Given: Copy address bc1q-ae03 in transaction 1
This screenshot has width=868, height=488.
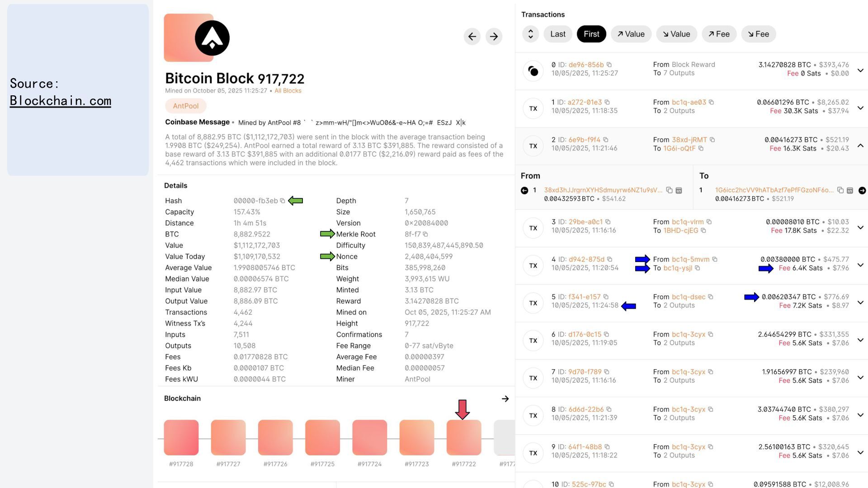Looking at the screenshot, I should tap(711, 102).
